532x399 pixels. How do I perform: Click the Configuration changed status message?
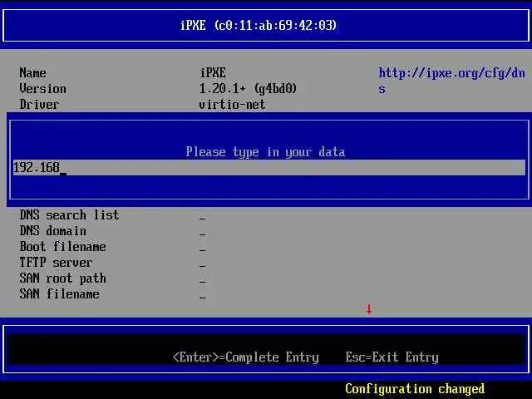[x=415, y=389]
